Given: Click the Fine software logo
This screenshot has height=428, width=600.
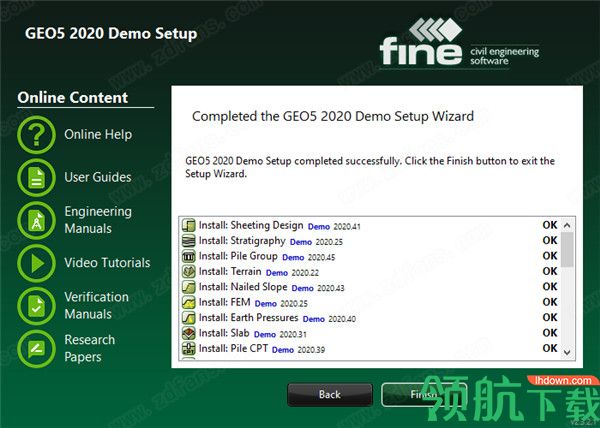Looking at the screenshot, I should tap(459, 42).
